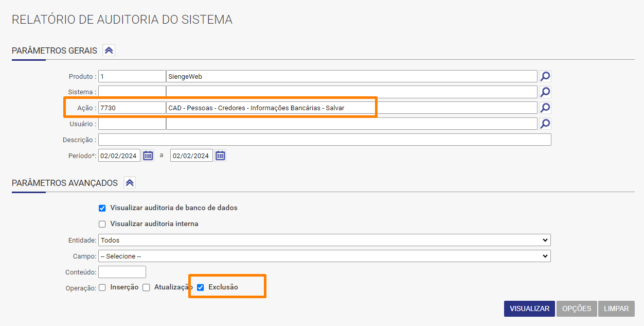Click into the Descrição text field

(325, 140)
